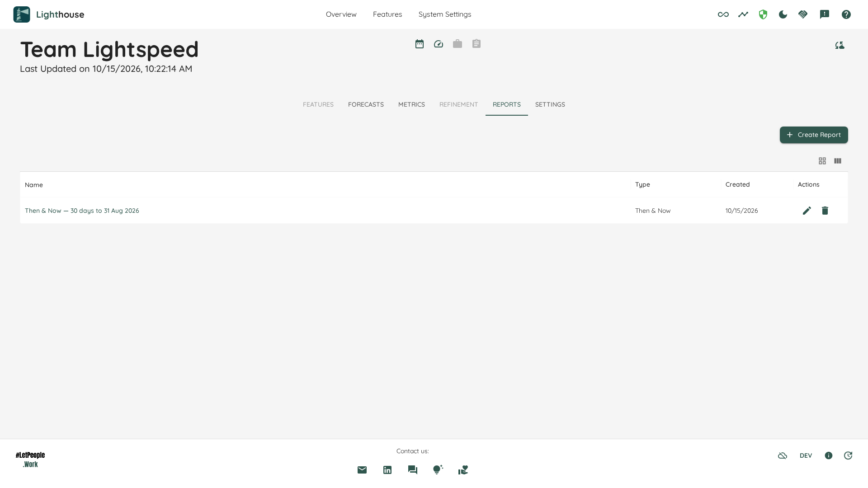
Task: Switch to the FORECASTS tab
Action: pyautogui.click(x=366, y=104)
